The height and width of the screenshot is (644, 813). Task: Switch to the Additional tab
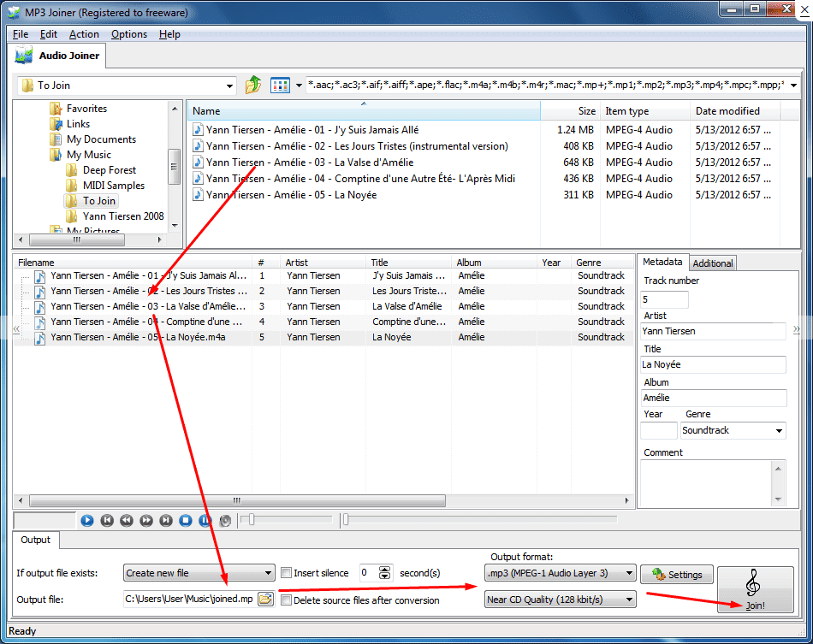coord(712,263)
